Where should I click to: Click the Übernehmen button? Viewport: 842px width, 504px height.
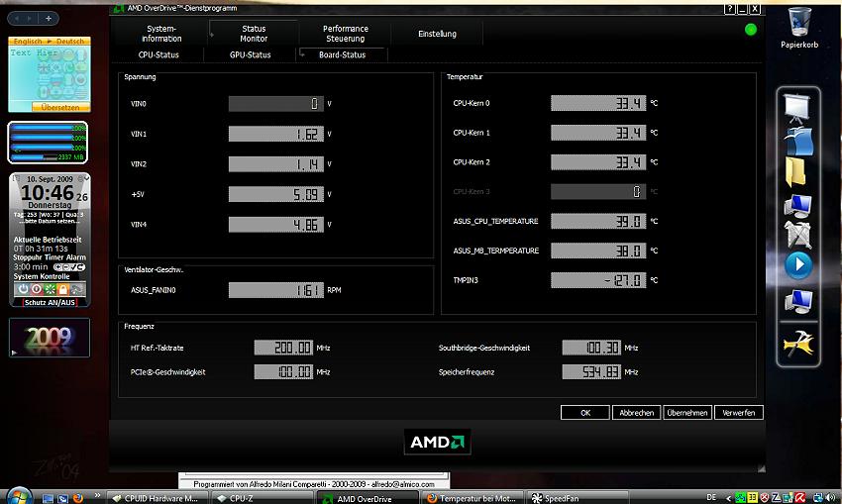[x=687, y=412]
